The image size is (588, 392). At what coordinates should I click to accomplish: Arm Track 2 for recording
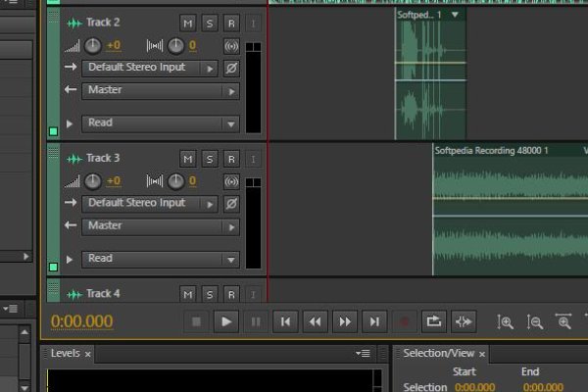230,22
